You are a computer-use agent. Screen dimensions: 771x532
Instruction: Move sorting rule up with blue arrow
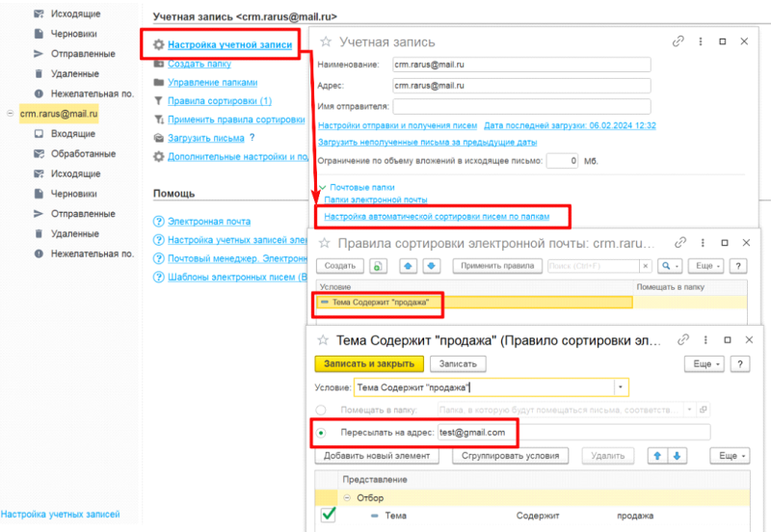408,266
